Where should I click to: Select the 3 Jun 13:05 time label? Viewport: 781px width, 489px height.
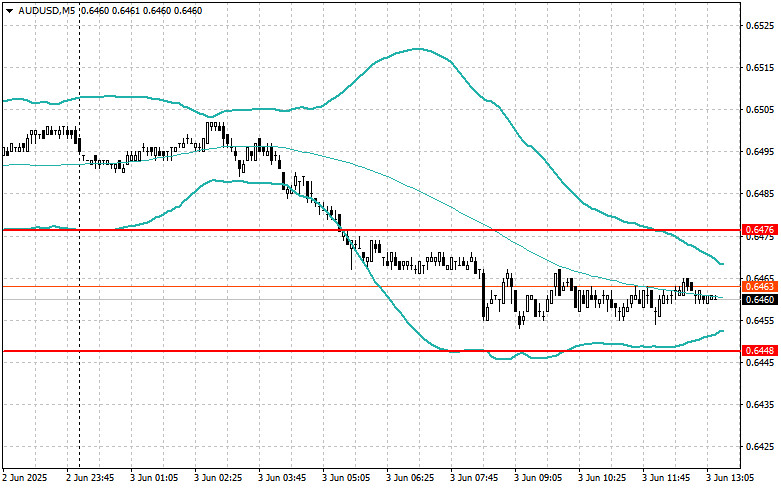coord(731,478)
